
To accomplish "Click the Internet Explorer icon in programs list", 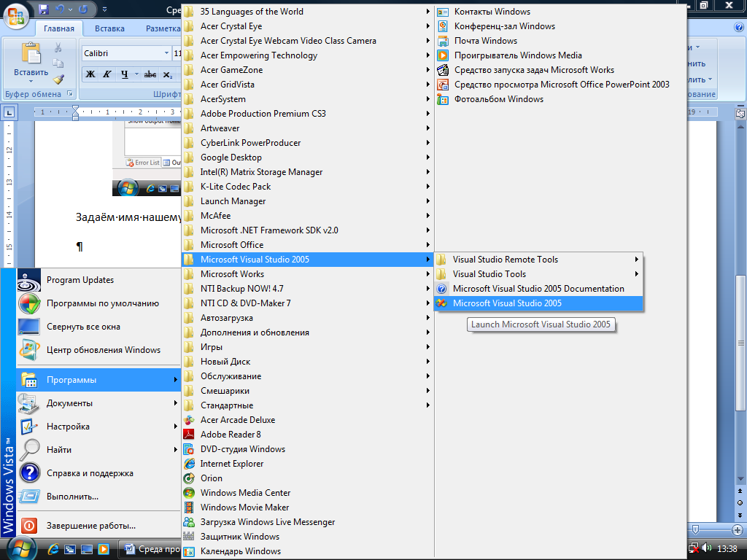I will [189, 463].
